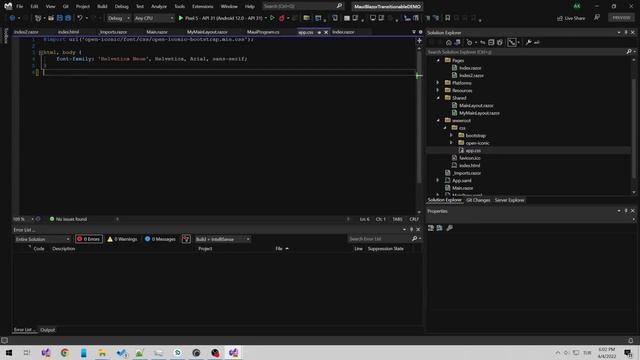
Task: Click the Windows Start button
Action: point(9,353)
